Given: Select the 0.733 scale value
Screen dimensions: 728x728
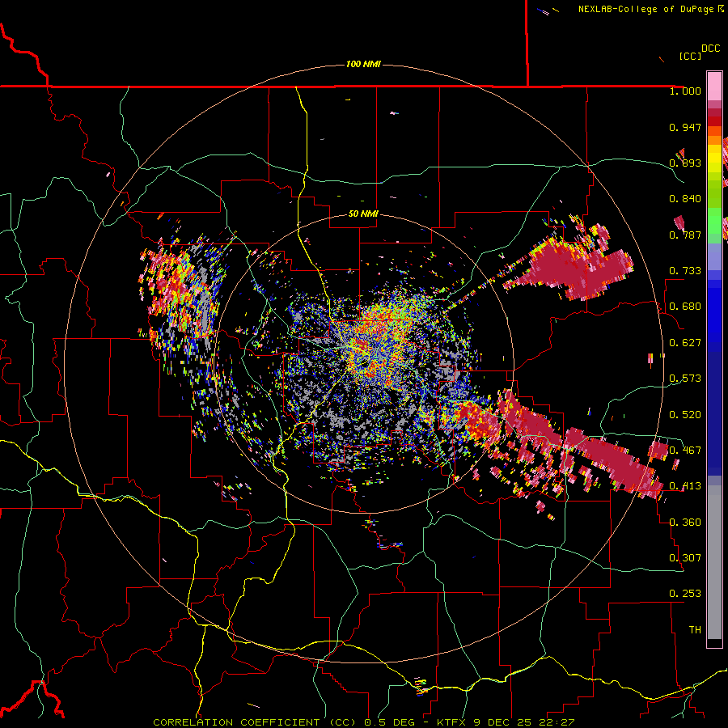Looking at the screenshot, I should [x=685, y=271].
